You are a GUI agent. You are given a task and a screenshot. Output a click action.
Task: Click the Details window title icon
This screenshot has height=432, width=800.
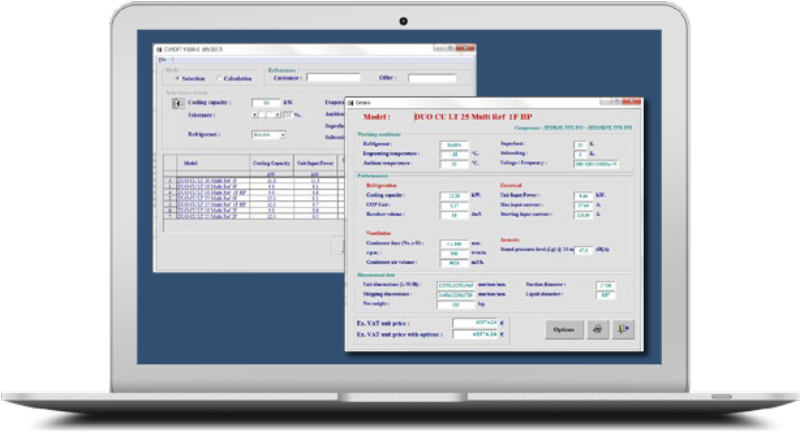click(351, 102)
